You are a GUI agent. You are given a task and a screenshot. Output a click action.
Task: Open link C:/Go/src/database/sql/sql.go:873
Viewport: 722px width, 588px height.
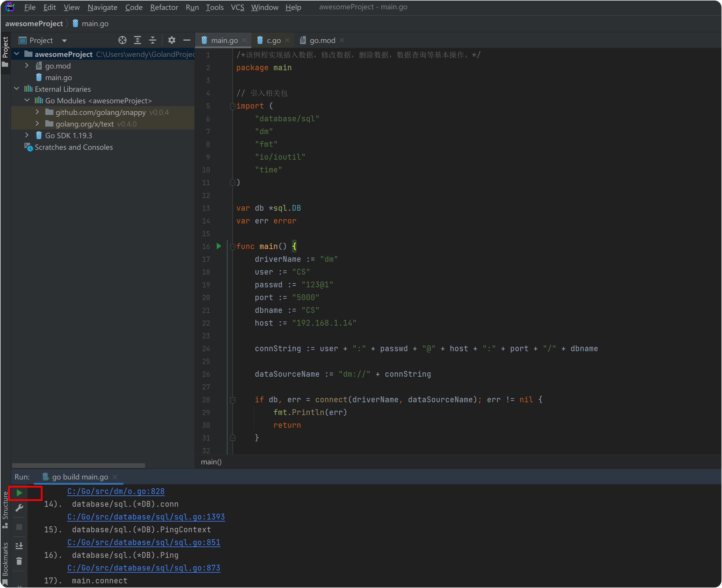pos(144,568)
